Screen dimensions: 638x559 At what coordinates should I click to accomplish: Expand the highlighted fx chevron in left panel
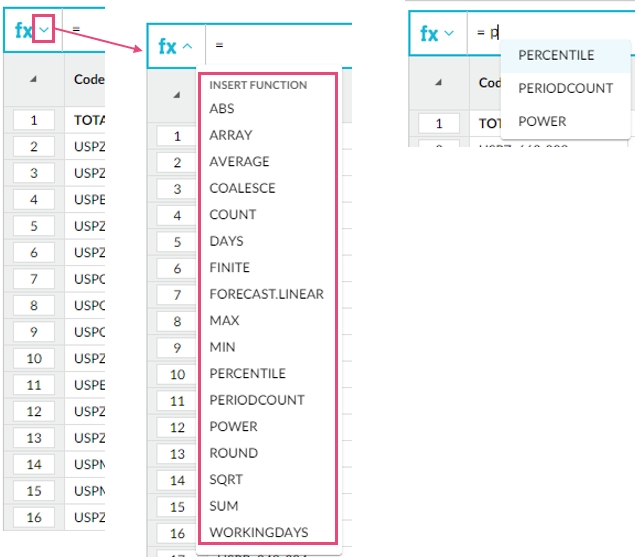pyautogui.click(x=44, y=30)
